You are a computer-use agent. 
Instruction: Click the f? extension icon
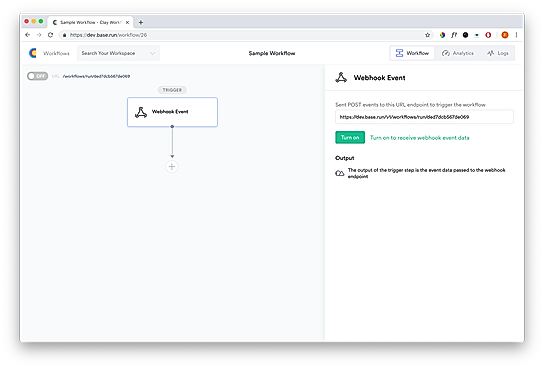point(454,35)
